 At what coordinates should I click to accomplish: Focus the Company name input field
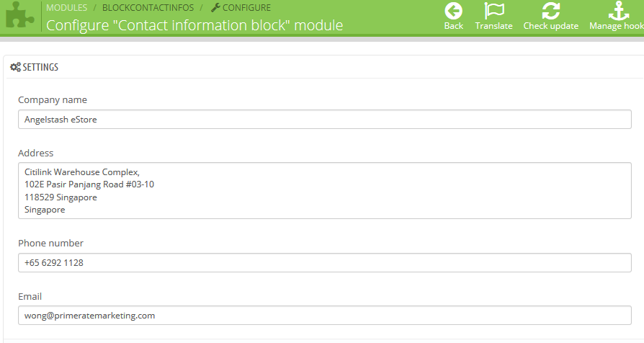pos(324,120)
